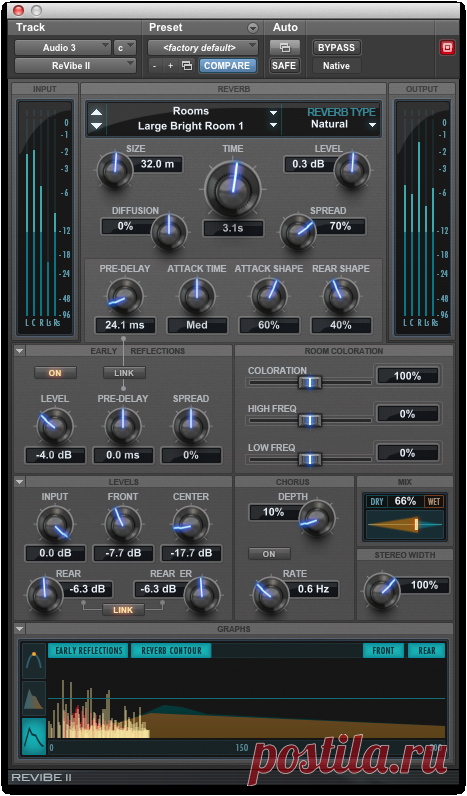This screenshot has width=467, height=796.
Task: Collapse the Early Reflections section
Action: point(19,351)
